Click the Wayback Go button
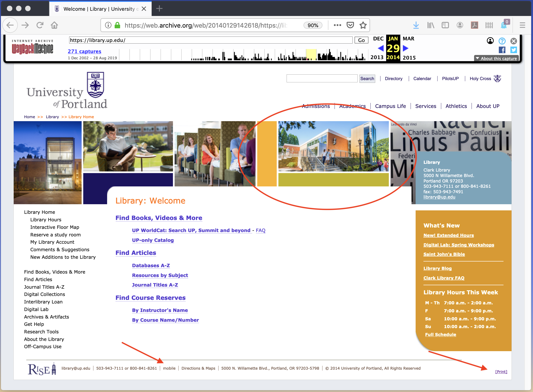Image resolution: width=533 pixels, height=392 pixels. (361, 40)
